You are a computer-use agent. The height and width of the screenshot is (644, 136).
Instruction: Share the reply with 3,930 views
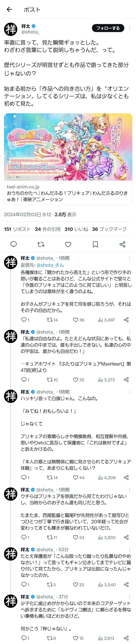point(126,538)
